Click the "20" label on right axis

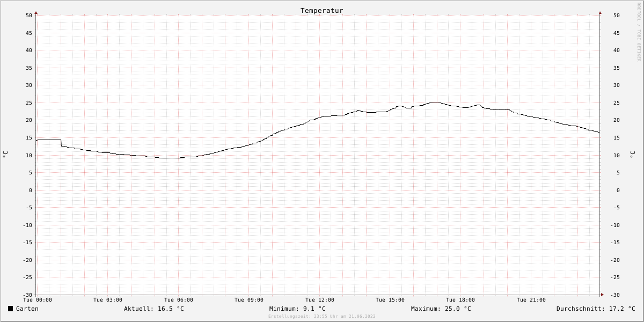click(x=617, y=120)
